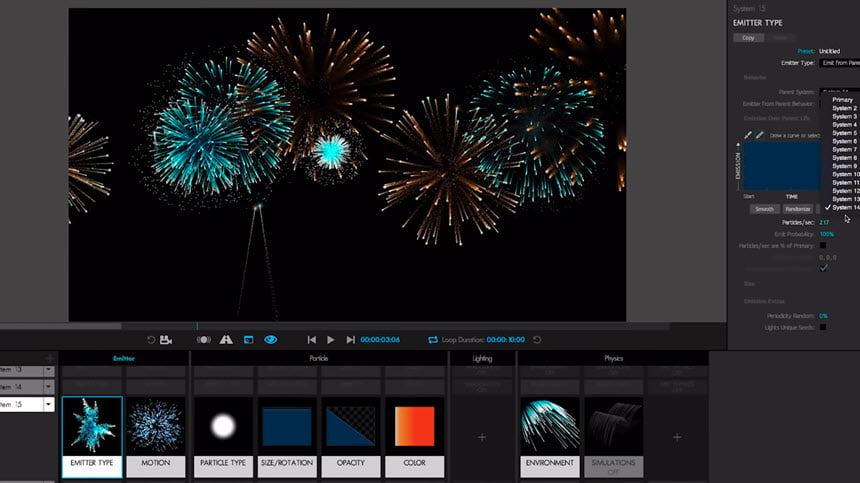Open the dropdown arrow on System 13 row

click(x=49, y=370)
